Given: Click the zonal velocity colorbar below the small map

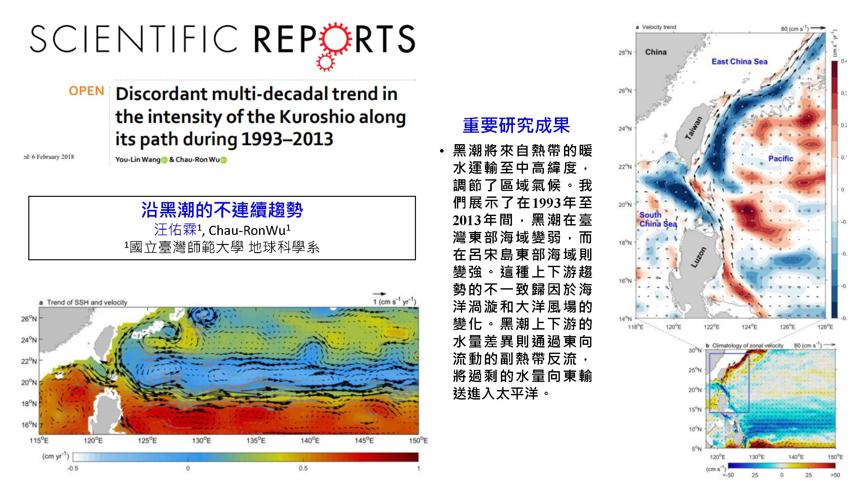Looking at the screenshot, I should pyautogui.click(x=781, y=466).
